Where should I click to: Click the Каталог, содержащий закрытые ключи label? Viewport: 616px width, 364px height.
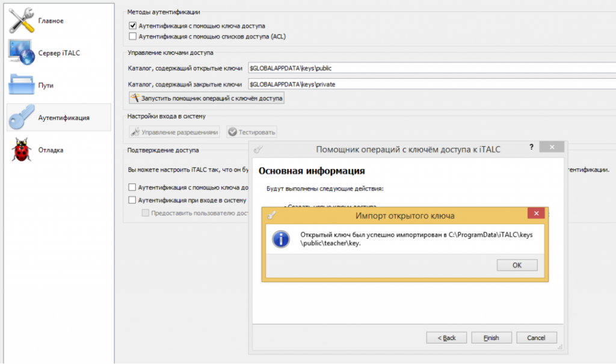pyautogui.click(x=185, y=84)
